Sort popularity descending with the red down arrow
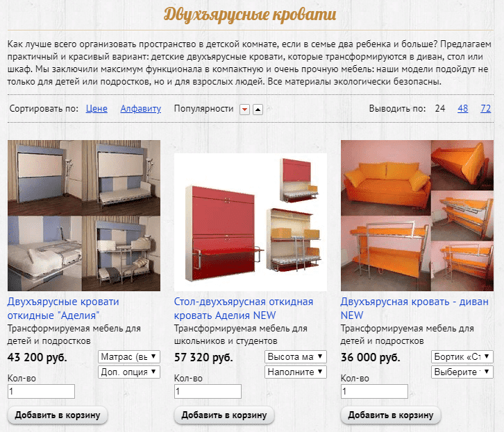The height and width of the screenshot is (432, 504). (x=244, y=110)
